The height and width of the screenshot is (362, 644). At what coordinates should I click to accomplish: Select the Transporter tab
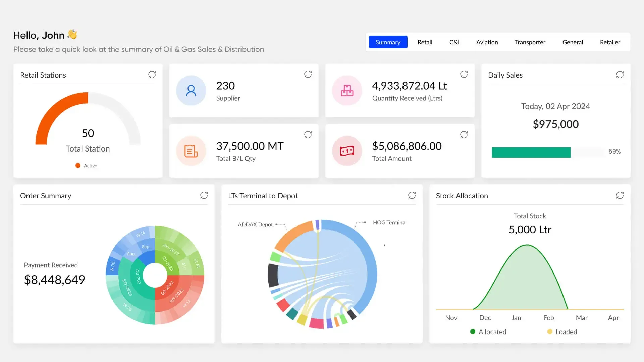point(530,42)
